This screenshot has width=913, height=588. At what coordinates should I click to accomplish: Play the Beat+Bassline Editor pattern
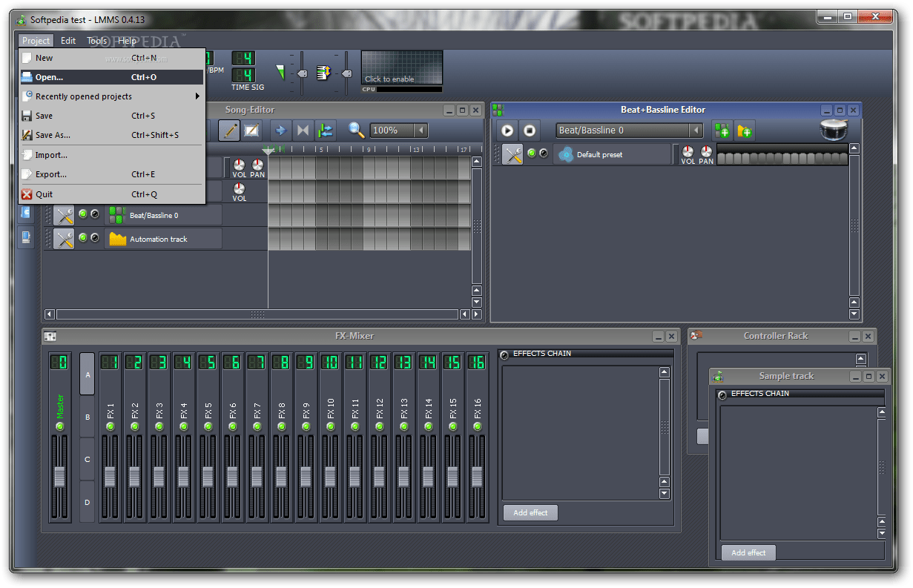(x=507, y=131)
